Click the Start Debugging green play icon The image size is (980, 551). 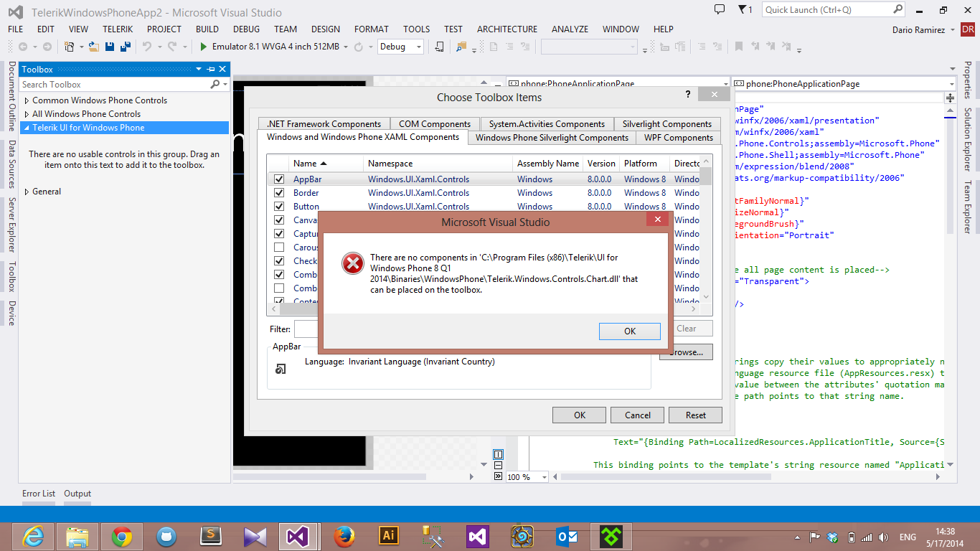click(x=204, y=47)
